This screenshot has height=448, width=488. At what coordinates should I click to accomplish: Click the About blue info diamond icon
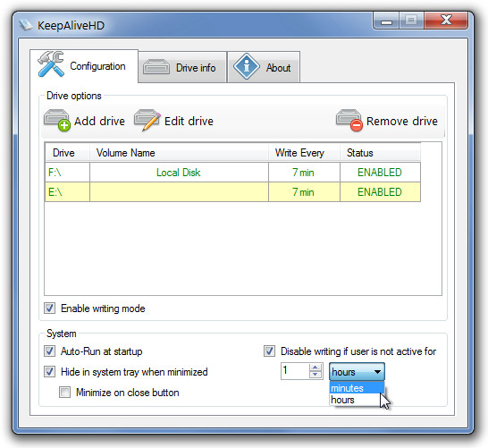click(x=247, y=66)
